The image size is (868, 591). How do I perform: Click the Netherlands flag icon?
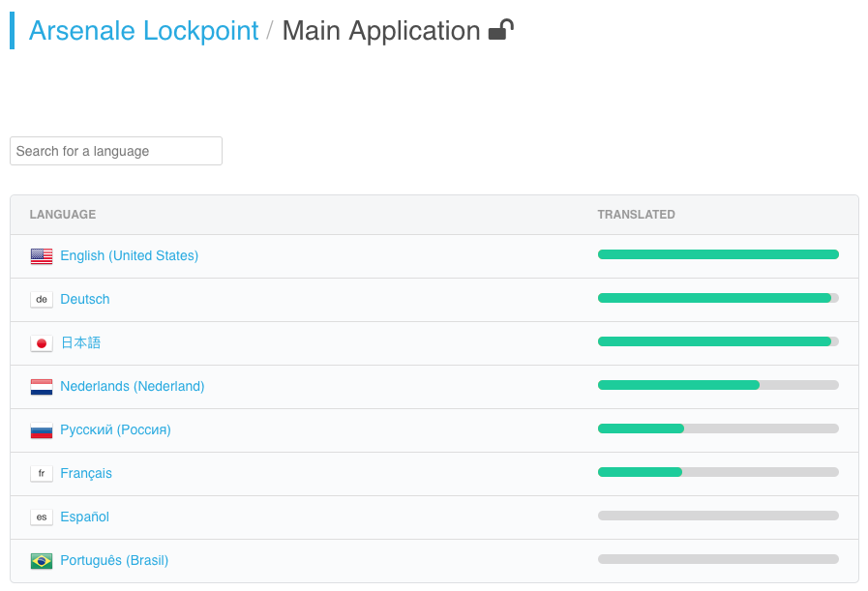42,387
